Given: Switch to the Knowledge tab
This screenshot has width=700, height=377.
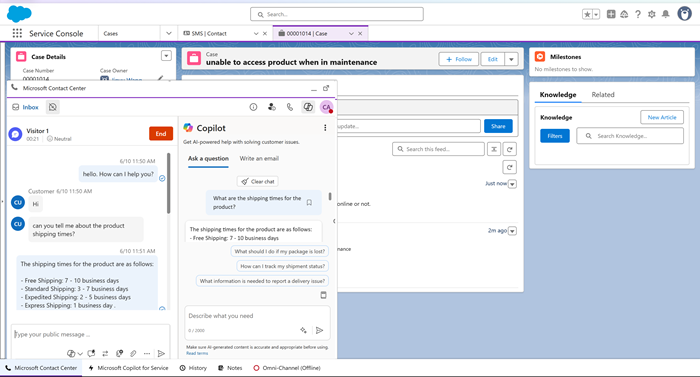Looking at the screenshot, I should [x=558, y=95].
